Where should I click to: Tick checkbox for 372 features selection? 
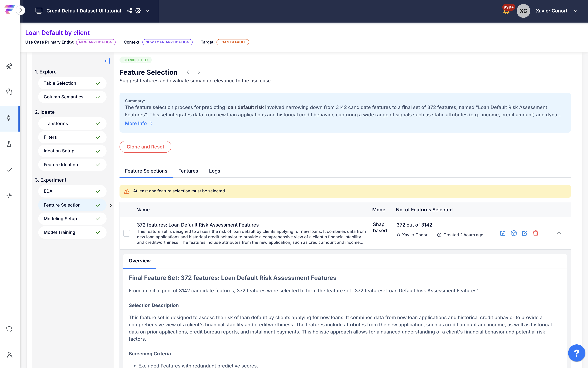tap(127, 233)
